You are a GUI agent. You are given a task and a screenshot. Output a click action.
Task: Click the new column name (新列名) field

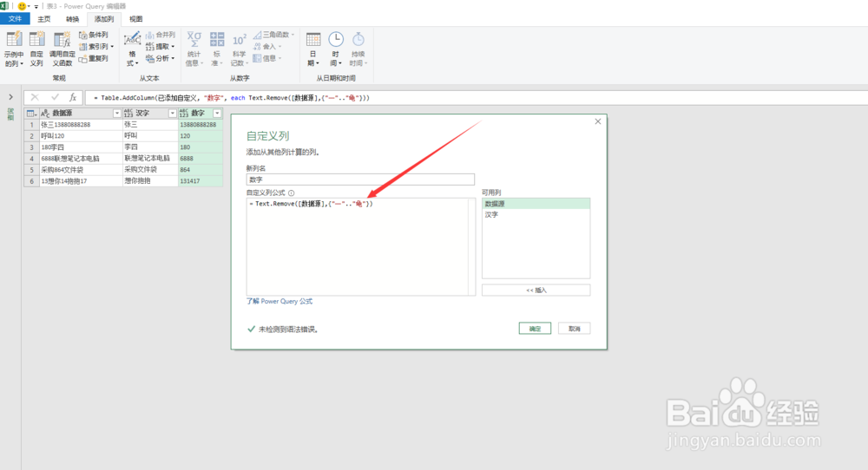click(x=360, y=180)
